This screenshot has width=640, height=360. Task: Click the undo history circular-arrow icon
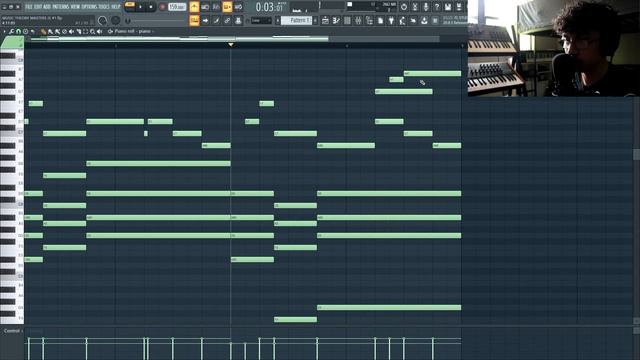(404, 7)
